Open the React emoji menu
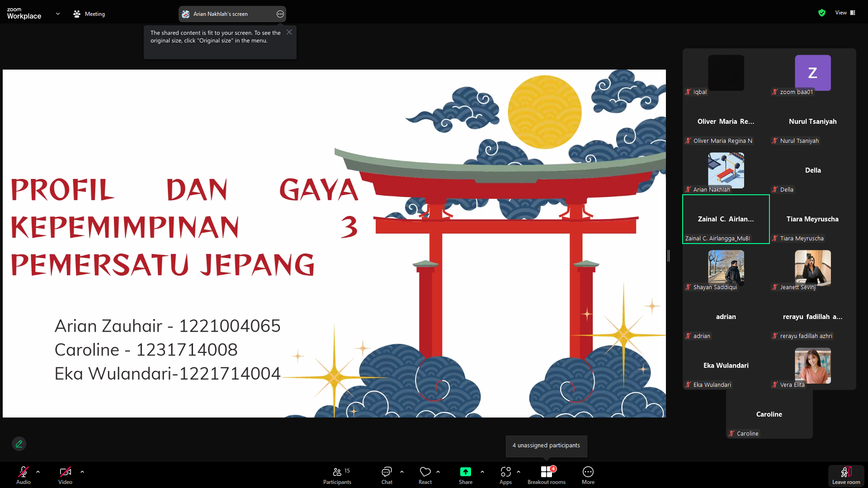 425,475
